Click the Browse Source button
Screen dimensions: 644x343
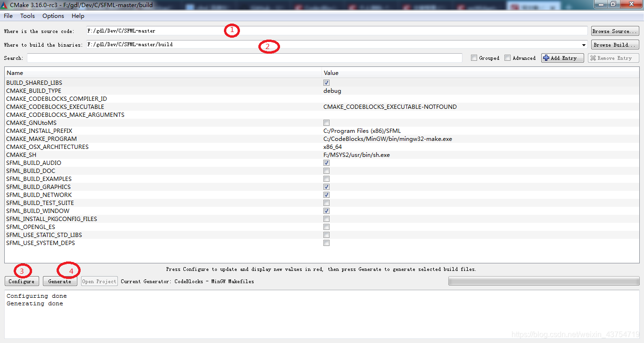coord(615,31)
